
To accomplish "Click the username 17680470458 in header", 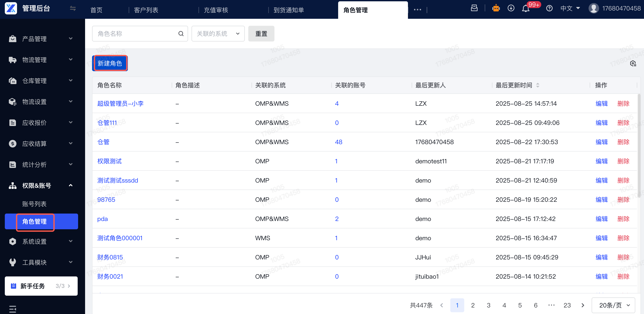I will [621, 8].
